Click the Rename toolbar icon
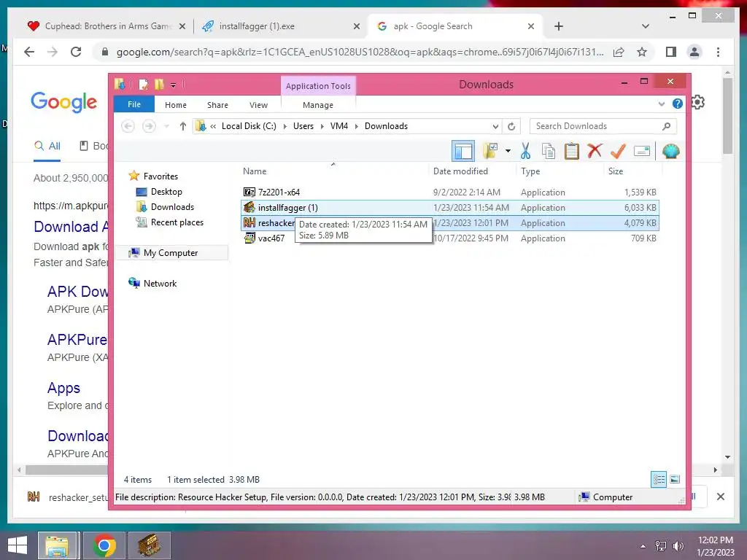This screenshot has width=747, height=560. click(642, 152)
